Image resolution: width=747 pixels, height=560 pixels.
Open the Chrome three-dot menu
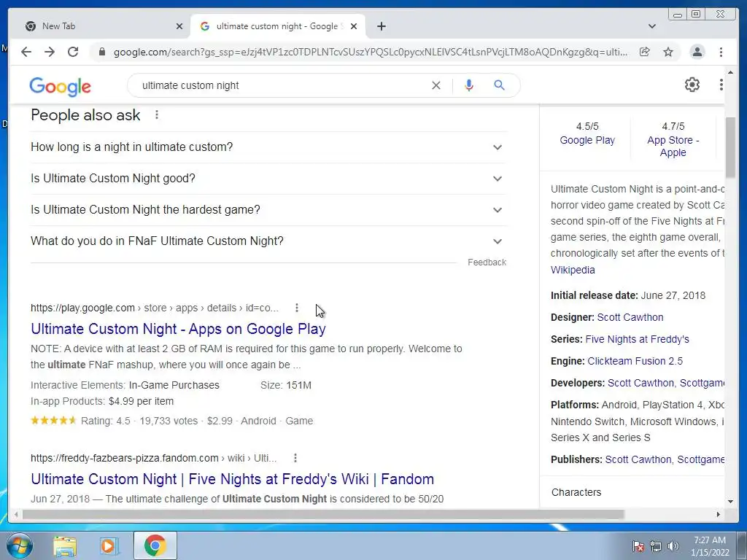pyautogui.click(x=721, y=52)
